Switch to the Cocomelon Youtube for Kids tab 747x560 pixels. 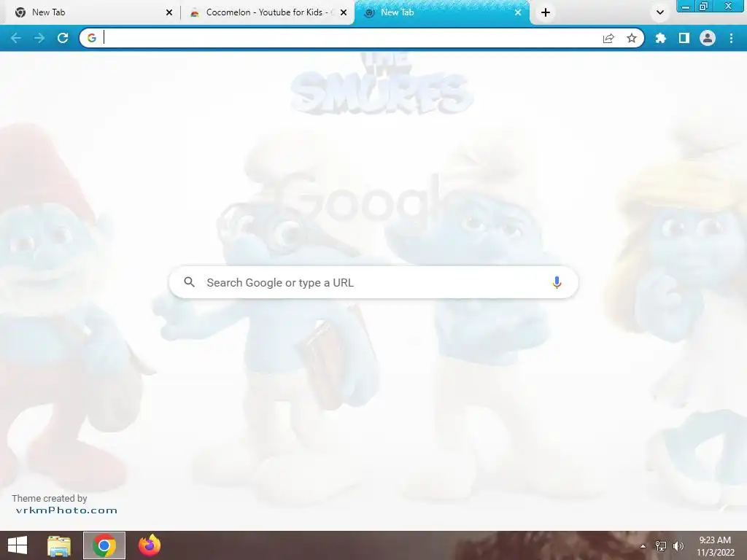267,12
